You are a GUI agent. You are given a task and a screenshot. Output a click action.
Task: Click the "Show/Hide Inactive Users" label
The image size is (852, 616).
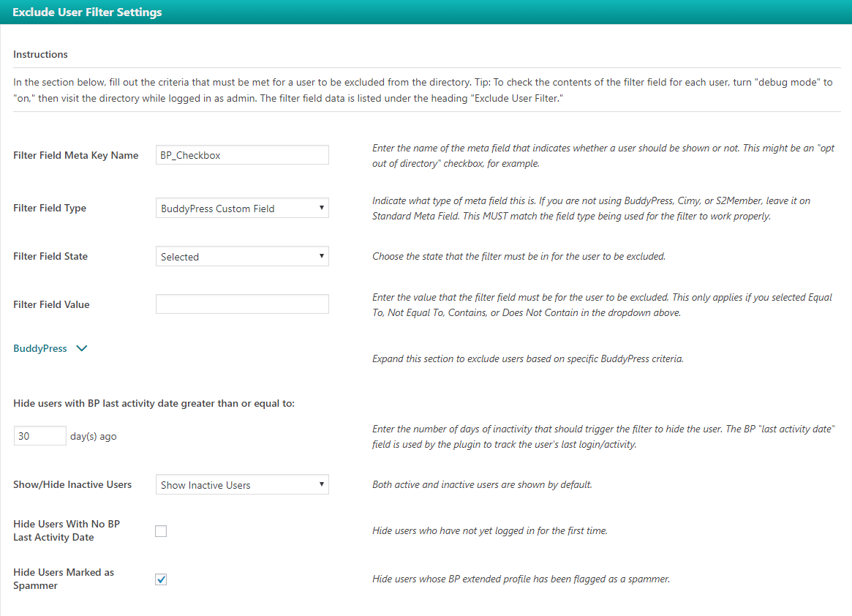click(72, 485)
